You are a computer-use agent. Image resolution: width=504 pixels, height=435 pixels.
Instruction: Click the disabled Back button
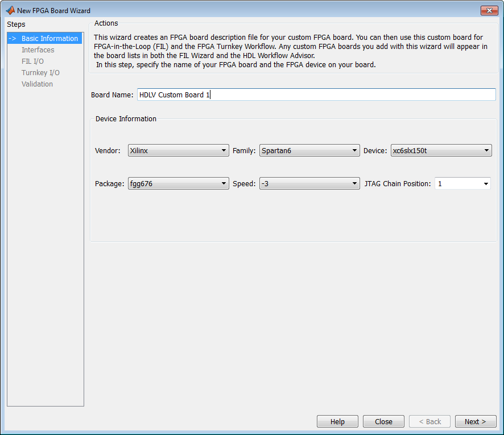point(429,421)
